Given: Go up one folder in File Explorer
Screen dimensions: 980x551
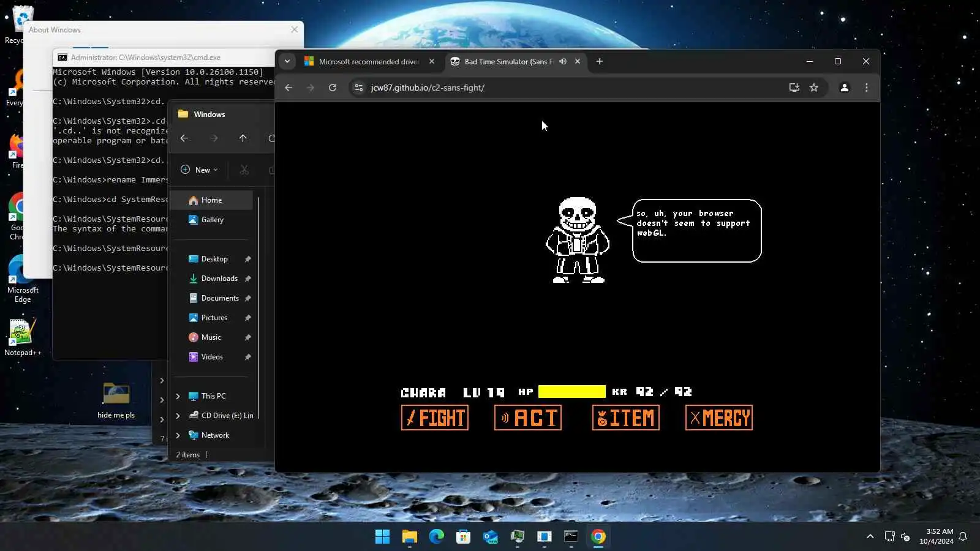Looking at the screenshot, I should [243, 138].
